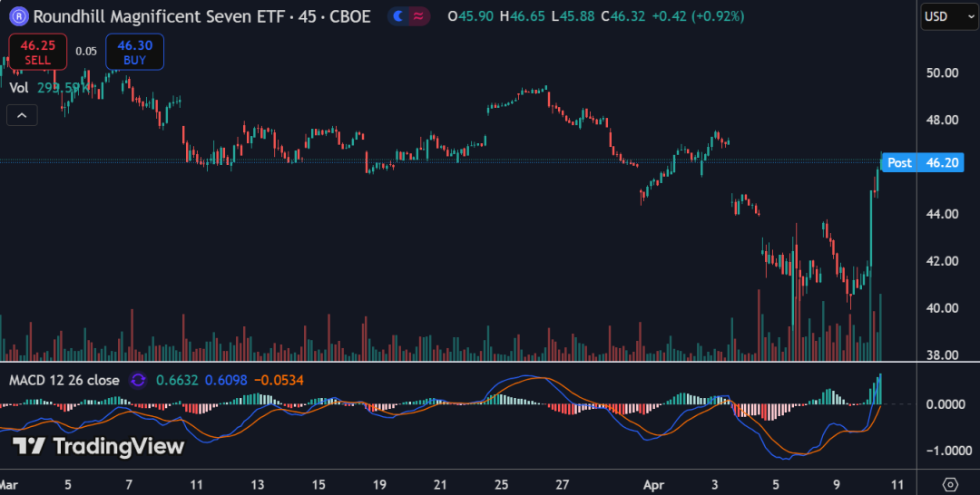This screenshot has height=495, width=980.
Task: Click the 44.00 price axis label
Action: click(942, 214)
